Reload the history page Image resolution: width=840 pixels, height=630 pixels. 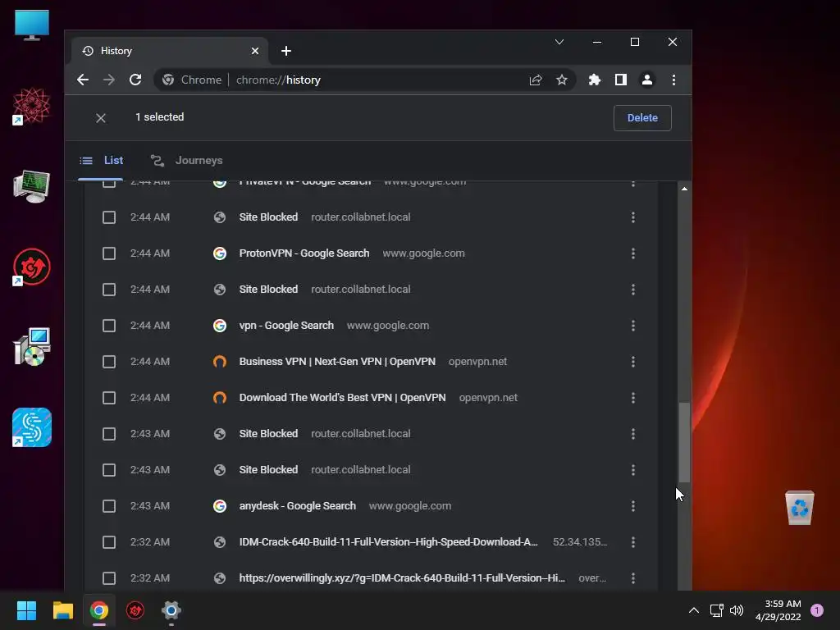(x=135, y=80)
